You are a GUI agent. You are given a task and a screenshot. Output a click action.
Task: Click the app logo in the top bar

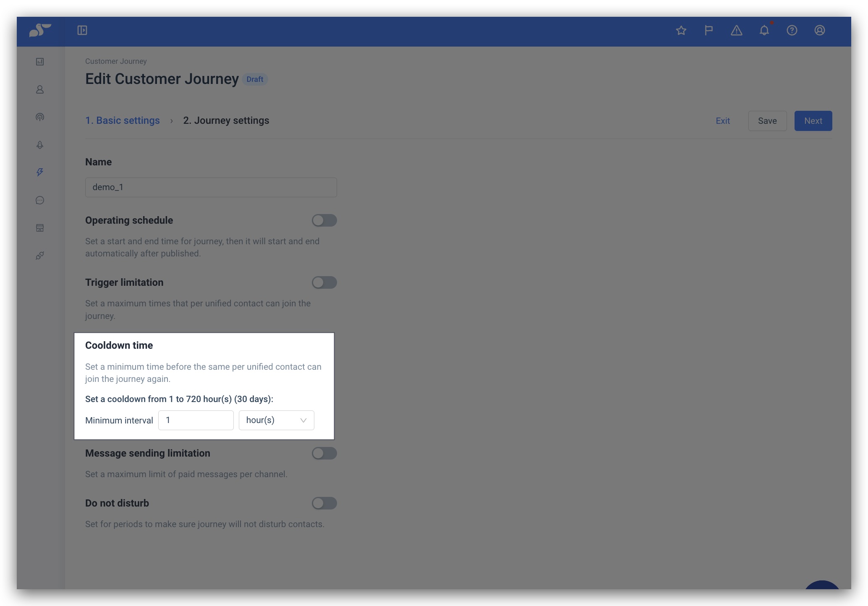[40, 30]
